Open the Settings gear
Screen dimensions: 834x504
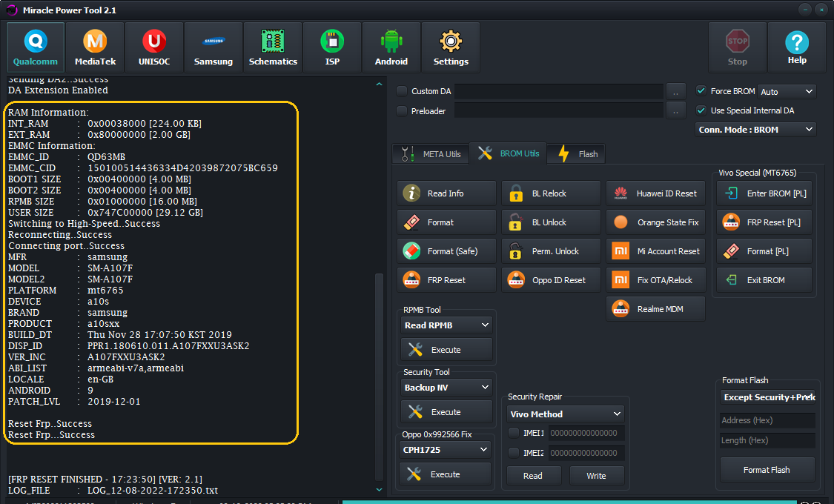pos(451,47)
